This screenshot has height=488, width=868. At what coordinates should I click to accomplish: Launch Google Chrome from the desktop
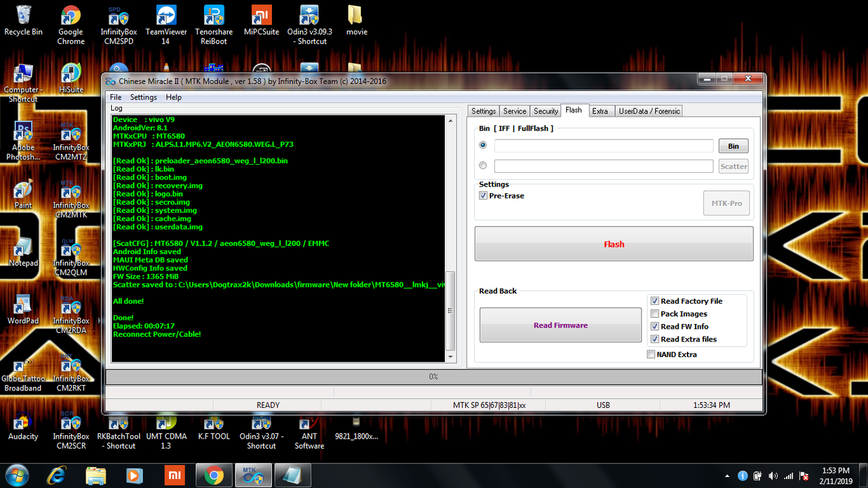click(71, 26)
